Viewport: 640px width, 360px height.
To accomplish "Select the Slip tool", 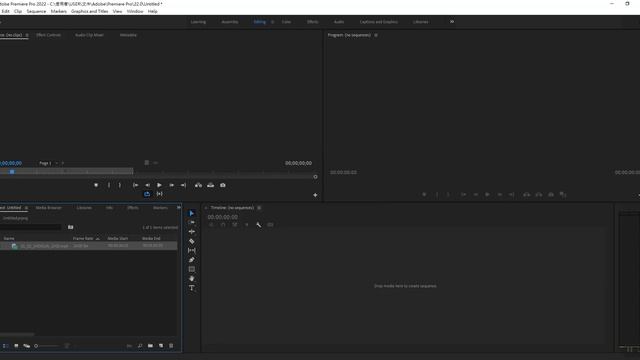I will click(x=191, y=251).
